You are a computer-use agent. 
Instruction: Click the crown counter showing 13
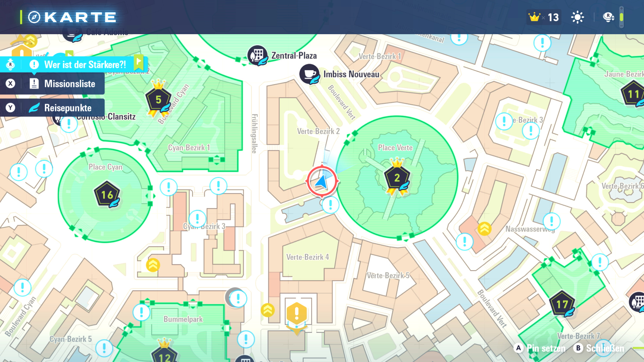(544, 17)
